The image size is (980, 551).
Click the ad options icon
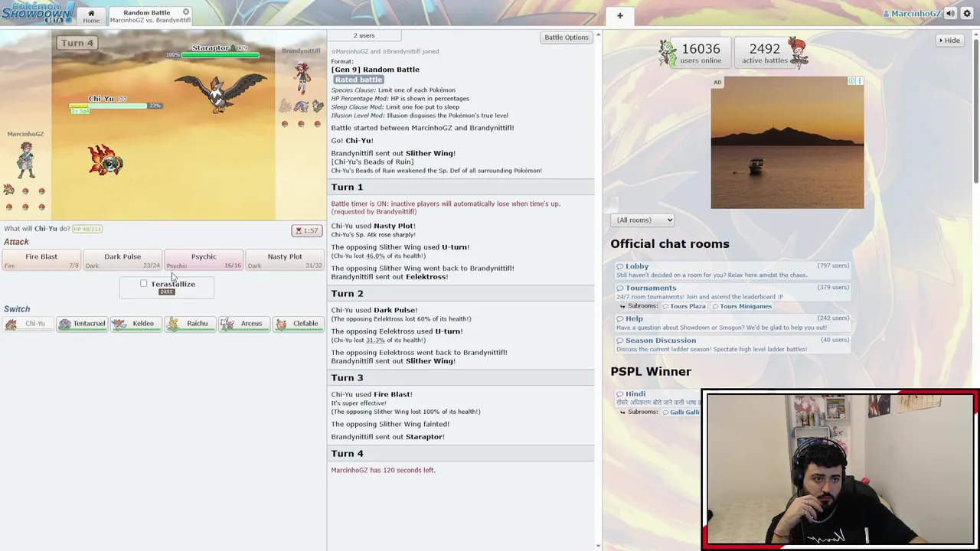pos(860,81)
